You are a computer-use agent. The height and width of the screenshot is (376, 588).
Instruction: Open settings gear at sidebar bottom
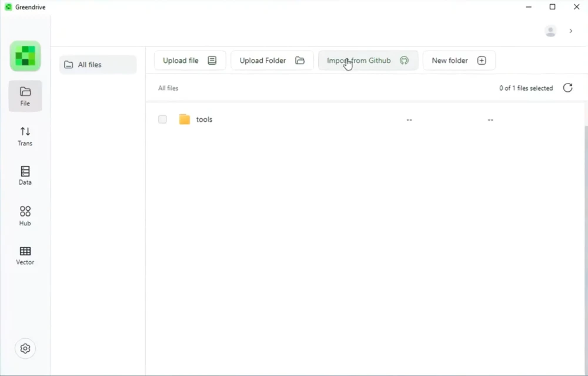coord(25,348)
